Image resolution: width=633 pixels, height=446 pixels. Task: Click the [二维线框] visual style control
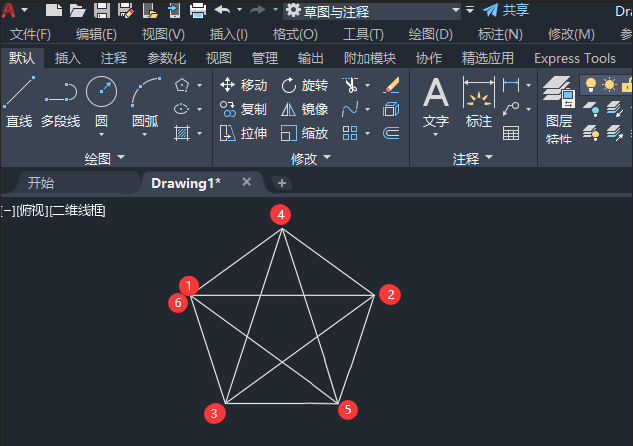78,210
